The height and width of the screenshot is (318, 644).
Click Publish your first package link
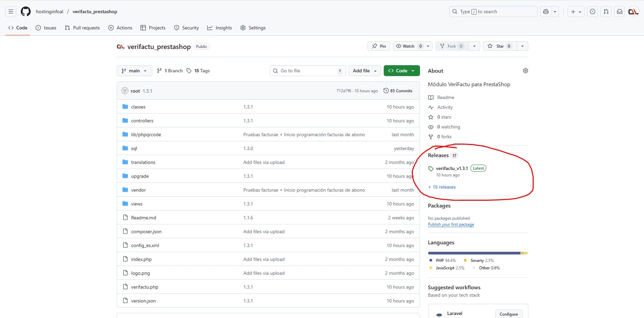[451, 224]
